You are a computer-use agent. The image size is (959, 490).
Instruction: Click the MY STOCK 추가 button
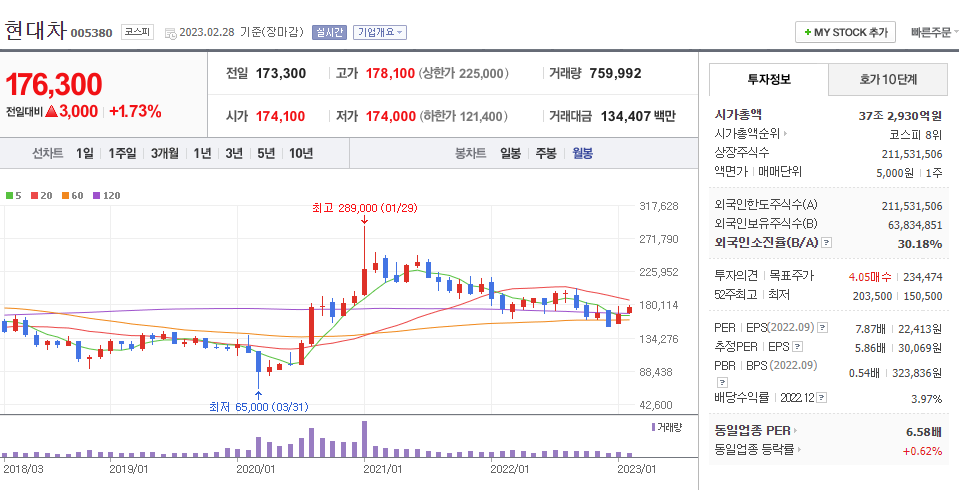point(845,32)
